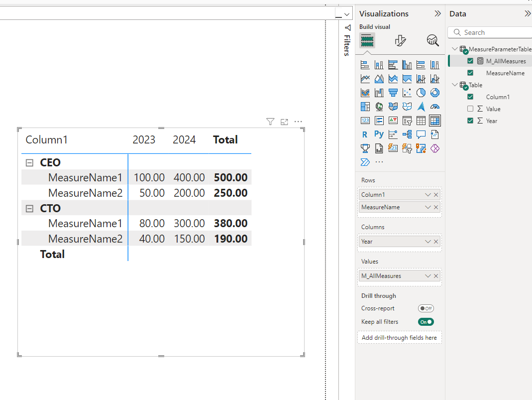Select the R script visual
The image size is (532, 400).
tap(365, 134)
